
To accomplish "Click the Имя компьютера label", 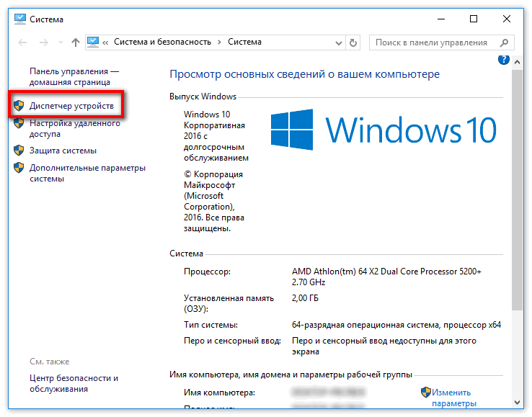I will (220, 393).
